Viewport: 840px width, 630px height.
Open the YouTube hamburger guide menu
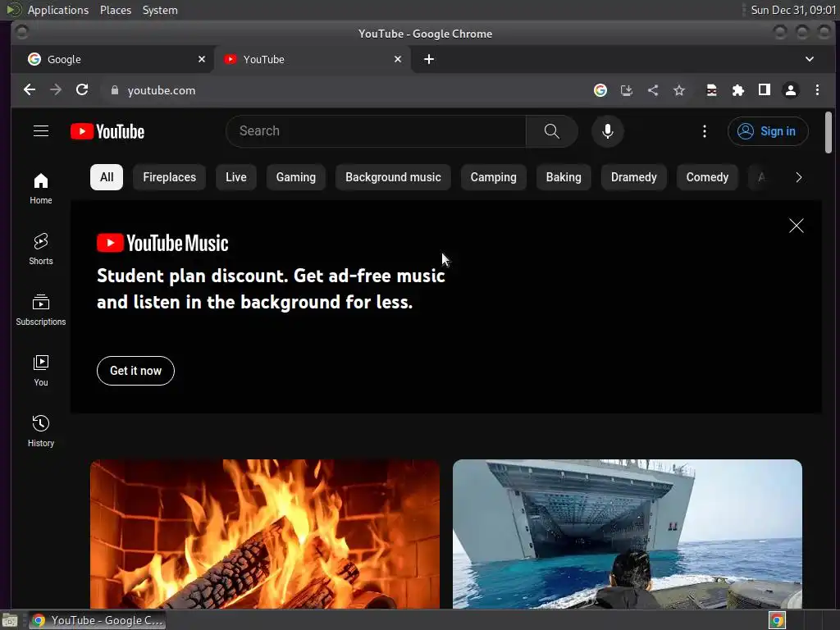pyautogui.click(x=41, y=131)
